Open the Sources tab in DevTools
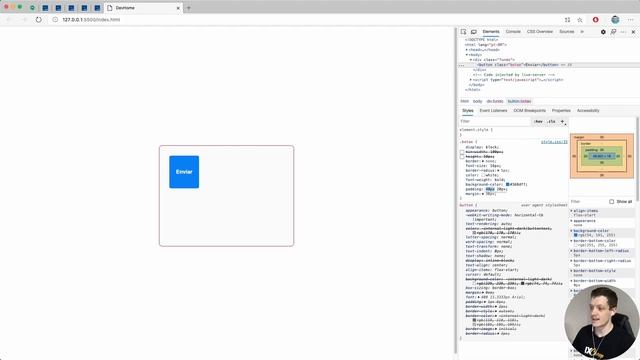The height and width of the screenshot is (360, 640). coord(567,32)
